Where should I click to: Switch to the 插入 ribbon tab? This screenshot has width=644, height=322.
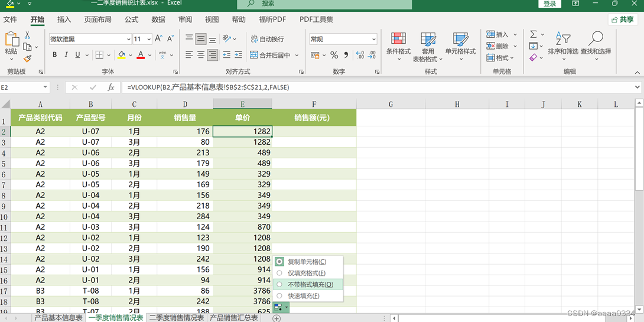(64, 19)
